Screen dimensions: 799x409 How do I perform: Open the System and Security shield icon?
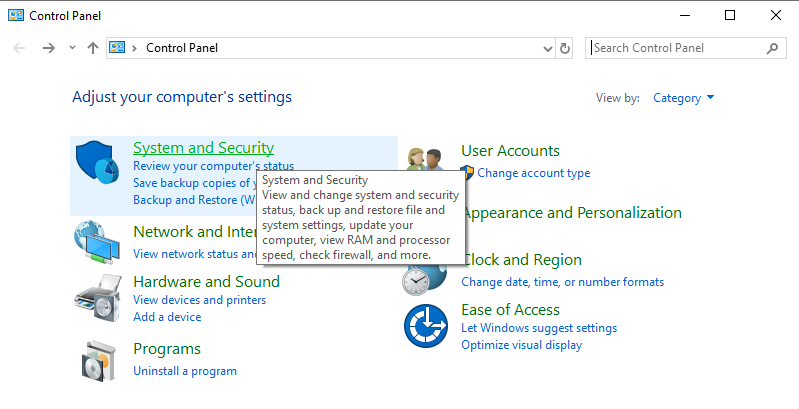coord(97,162)
